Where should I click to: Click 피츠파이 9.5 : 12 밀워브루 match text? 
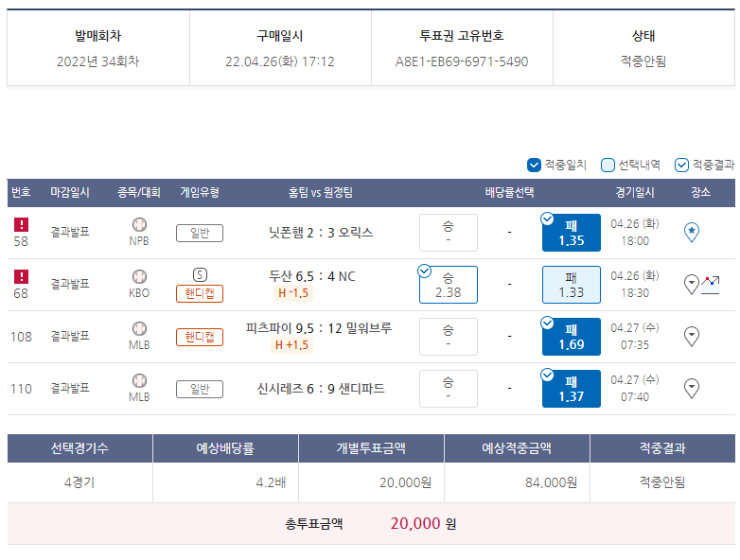(319, 328)
